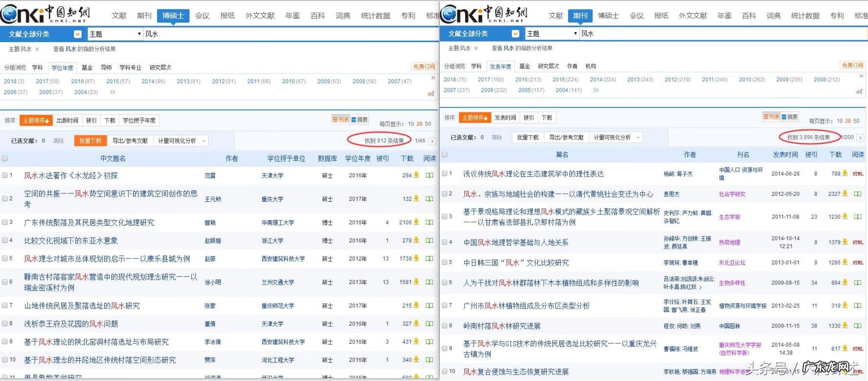Download 基于风水理念的井陉地区传统村落空间形态研究

pyautogui.click(x=416, y=359)
